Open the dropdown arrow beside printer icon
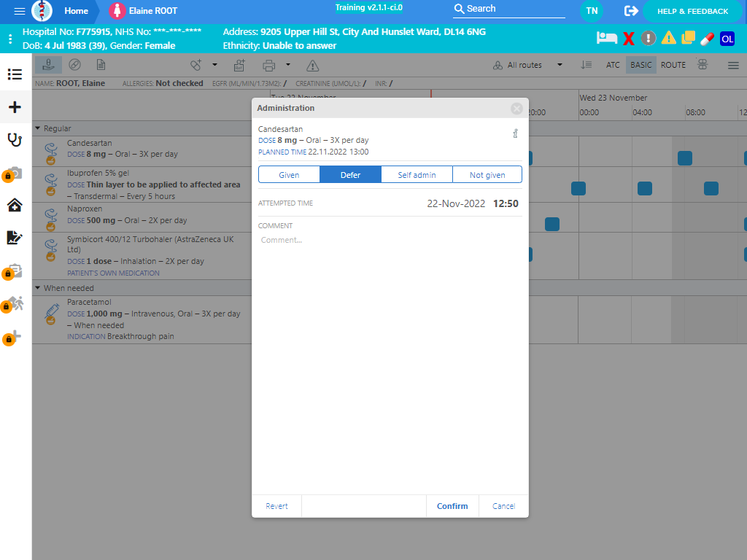Viewport: 747px width, 560px height. click(287, 65)
